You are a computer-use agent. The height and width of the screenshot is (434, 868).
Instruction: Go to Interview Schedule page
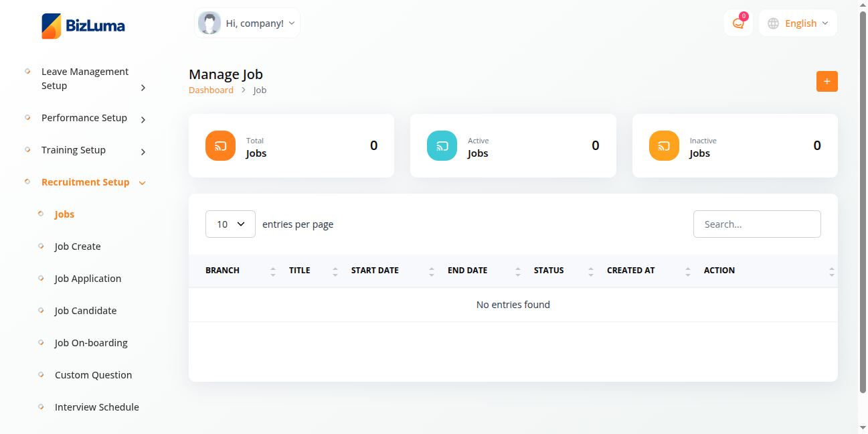coord(96,407)
